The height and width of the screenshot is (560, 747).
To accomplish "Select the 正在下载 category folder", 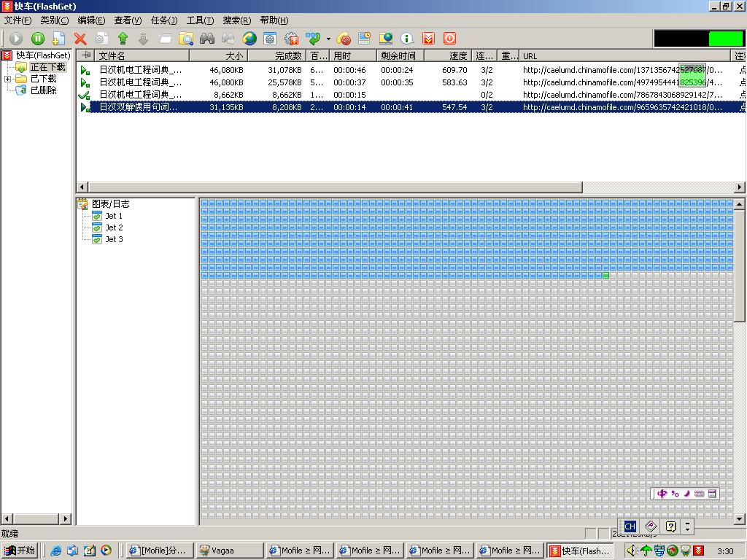I will tap(47, 67).
